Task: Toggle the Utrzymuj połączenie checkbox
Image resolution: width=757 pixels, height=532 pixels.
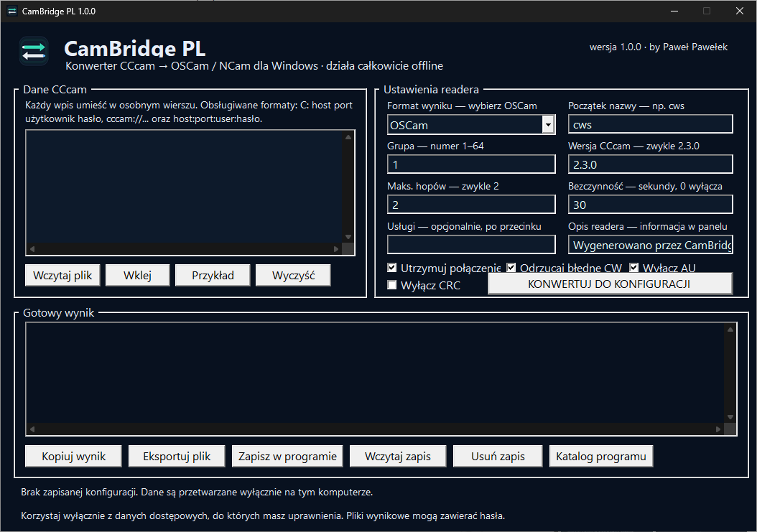Action: coord(392,268)
